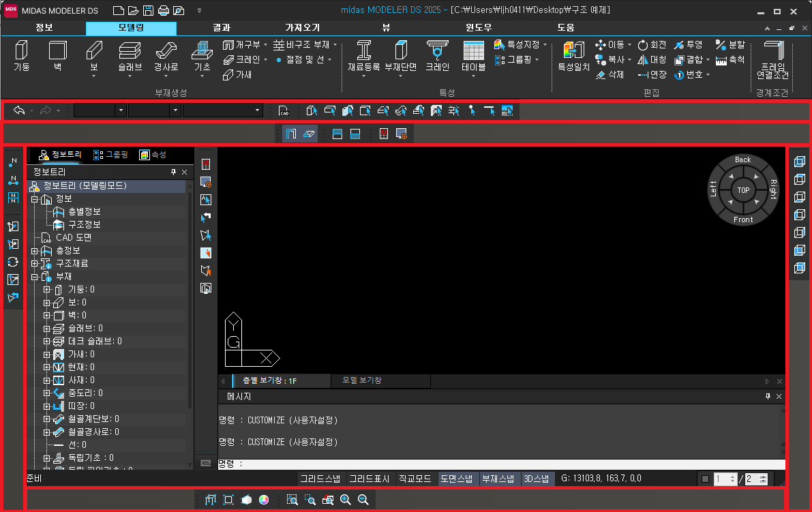Image resolution: width=812 pixels, height=512 pixels.
Task: Click the 삭제 delete tool
Action: coord(610,74)
